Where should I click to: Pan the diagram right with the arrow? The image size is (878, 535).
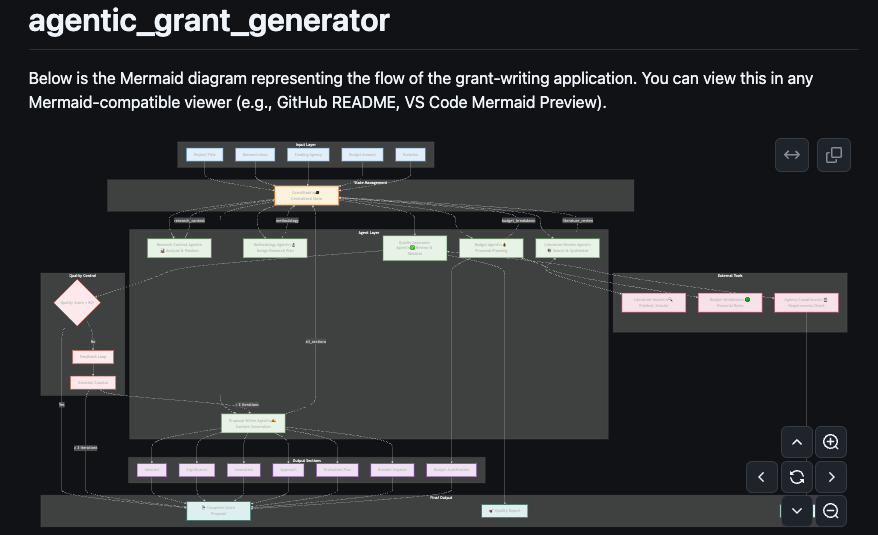(x=831, y=477)
